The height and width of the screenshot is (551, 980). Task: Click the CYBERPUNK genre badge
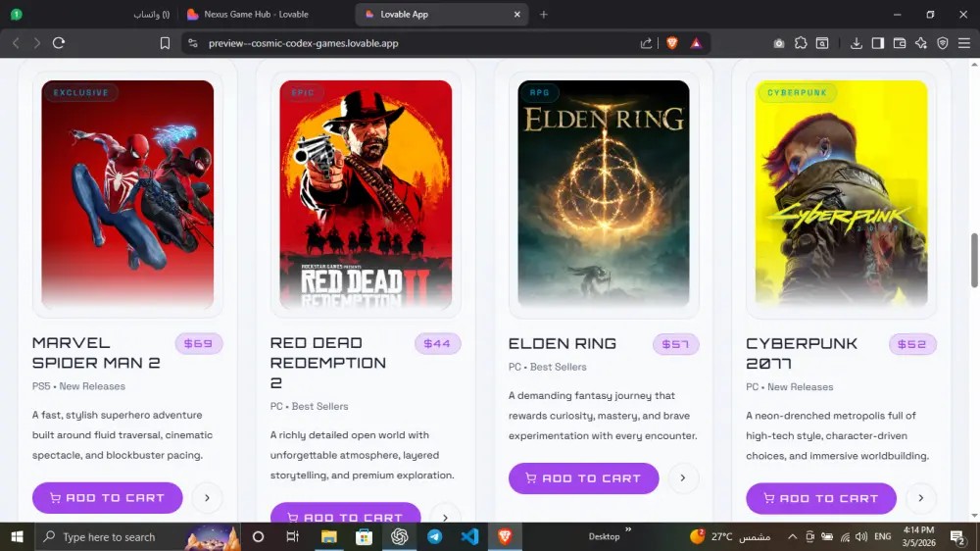pyautogui.click(x=798, y=92)
